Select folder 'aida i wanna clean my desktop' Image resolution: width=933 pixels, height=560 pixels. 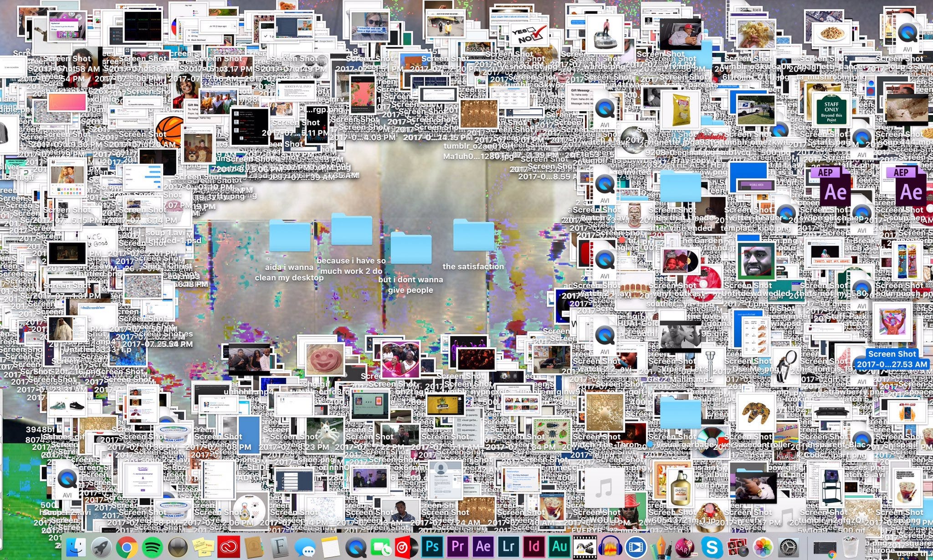(x=290, y=236)
